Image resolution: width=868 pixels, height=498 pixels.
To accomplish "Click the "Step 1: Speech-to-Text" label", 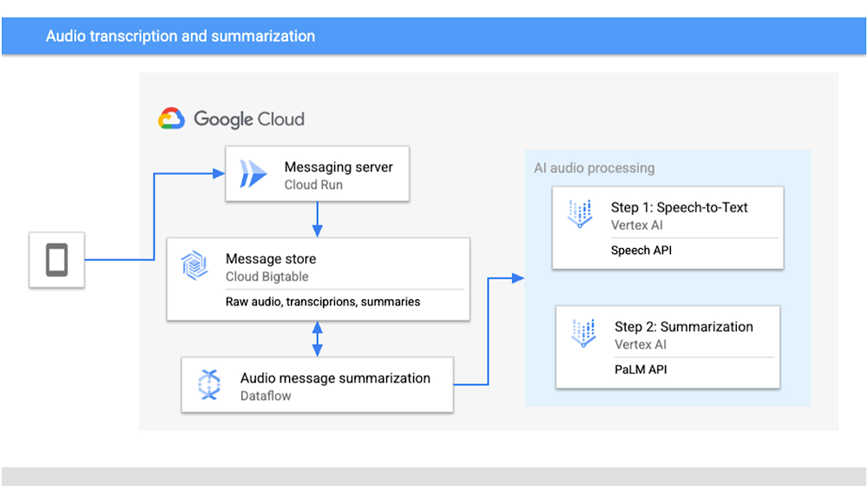I will [680, 207].
